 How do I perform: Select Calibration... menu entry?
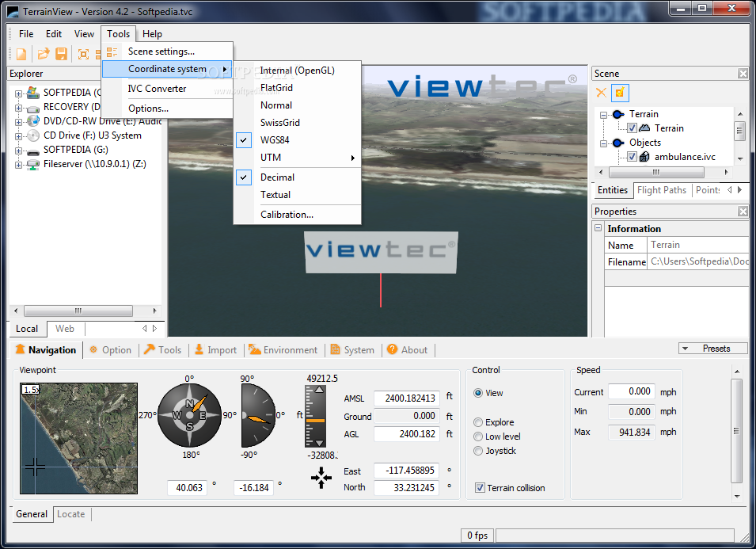[x=287, y=214]
